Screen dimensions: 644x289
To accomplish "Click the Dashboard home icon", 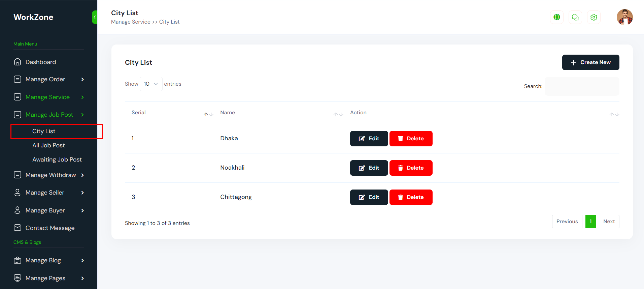I will (18, 62).
